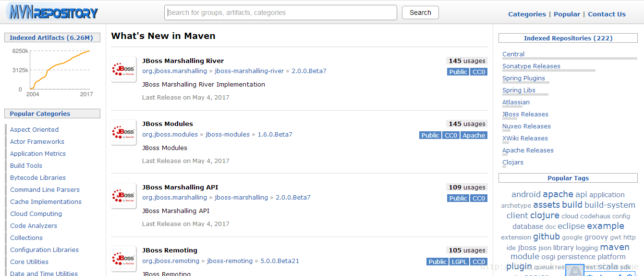
Task: Open the Central repository link
Action: [513, 54]
